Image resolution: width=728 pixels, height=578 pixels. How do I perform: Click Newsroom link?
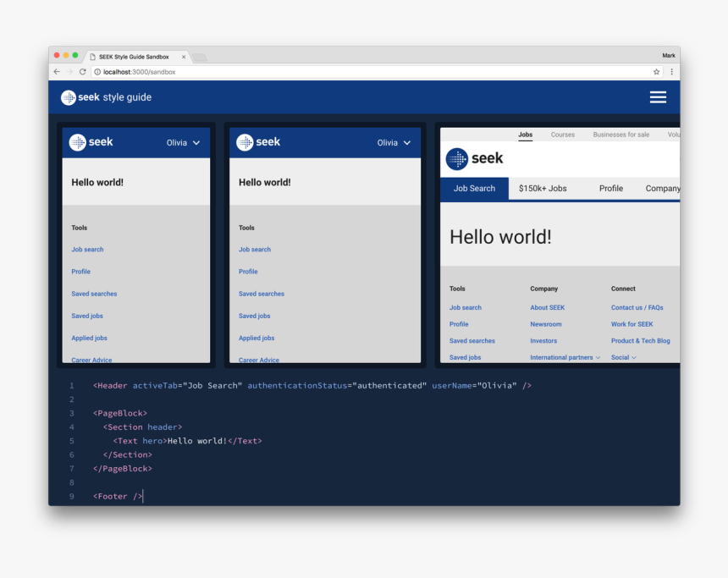[x=545, y=324]
